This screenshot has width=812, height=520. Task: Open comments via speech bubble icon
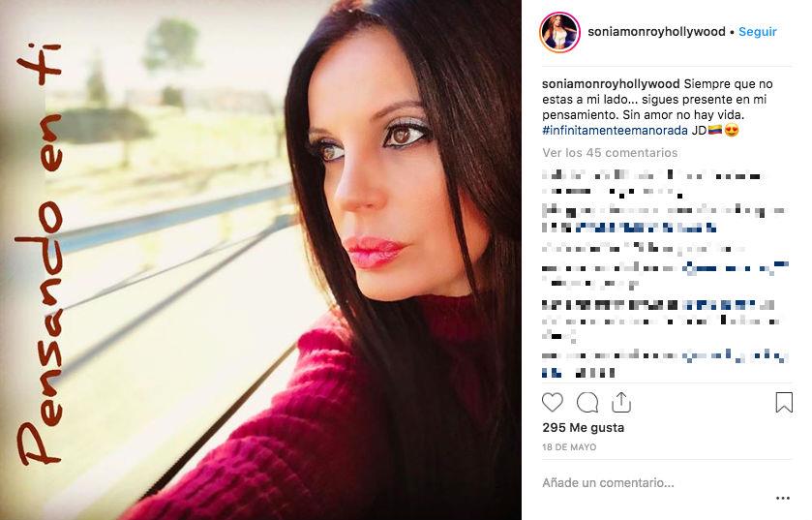click(587, 403)
